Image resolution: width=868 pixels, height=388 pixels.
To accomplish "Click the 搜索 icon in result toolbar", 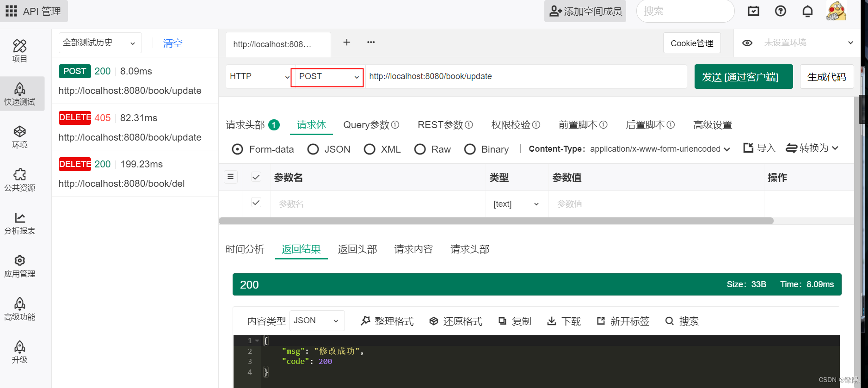I will click(x=669, y=321).
